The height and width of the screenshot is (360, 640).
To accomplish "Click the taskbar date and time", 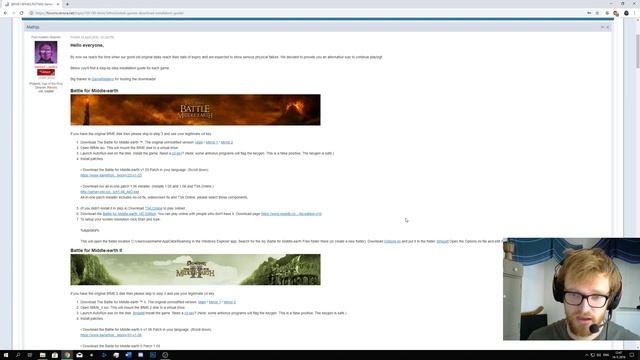I will [618, 355].
